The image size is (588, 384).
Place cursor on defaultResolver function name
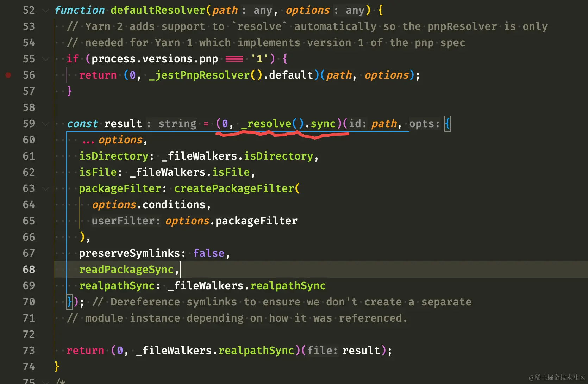click(158, 10)
